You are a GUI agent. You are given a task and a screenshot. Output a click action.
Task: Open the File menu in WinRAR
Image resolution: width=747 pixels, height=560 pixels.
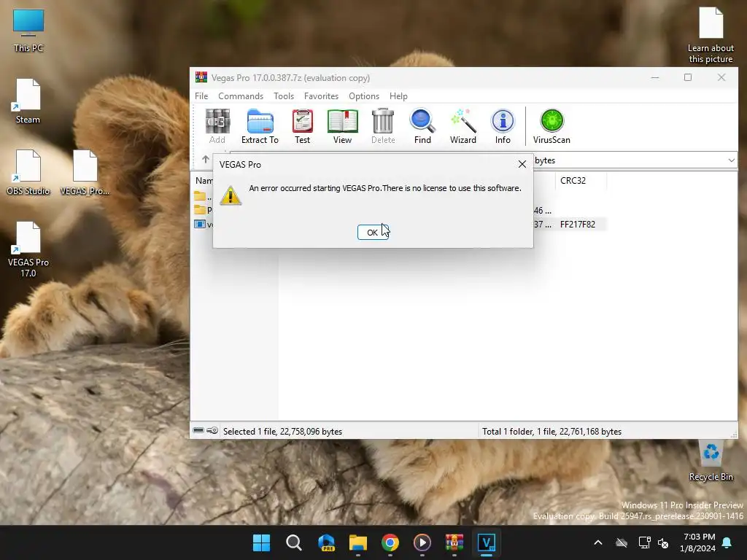pos(201,96)
